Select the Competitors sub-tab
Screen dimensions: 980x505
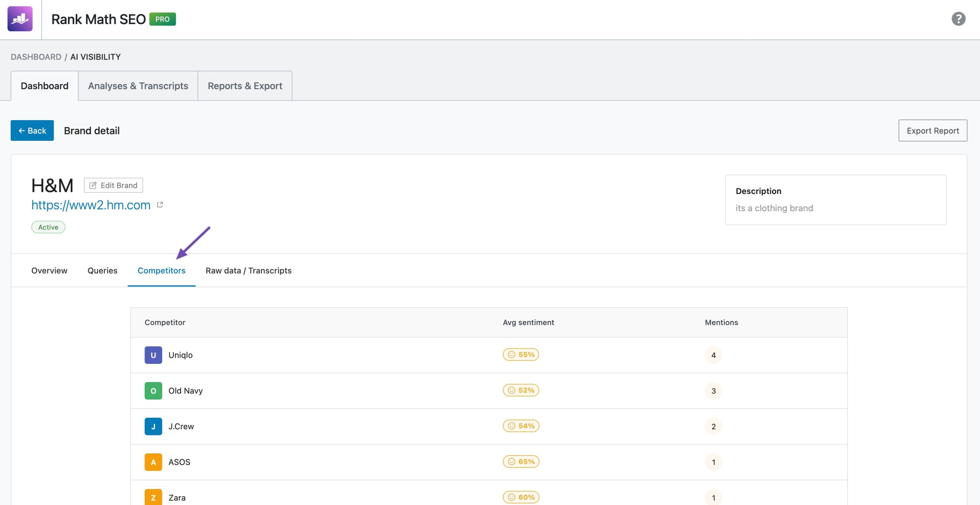click(x=162, y=270)
